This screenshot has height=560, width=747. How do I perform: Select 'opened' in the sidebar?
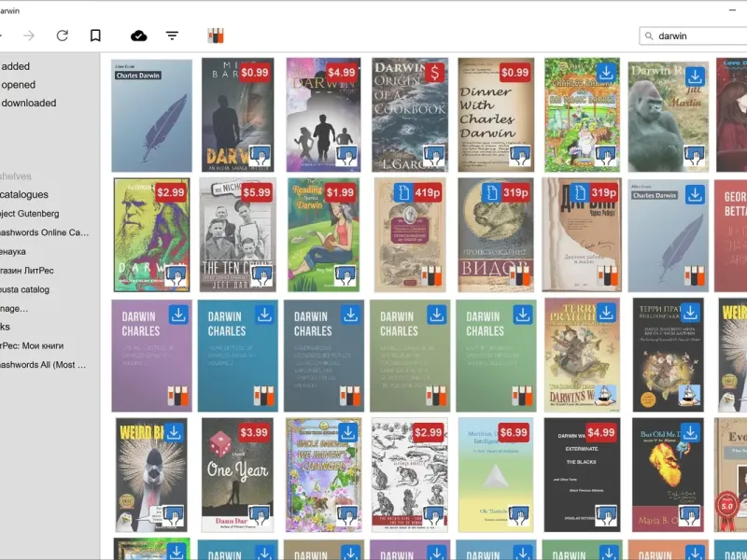click(18, 85)
